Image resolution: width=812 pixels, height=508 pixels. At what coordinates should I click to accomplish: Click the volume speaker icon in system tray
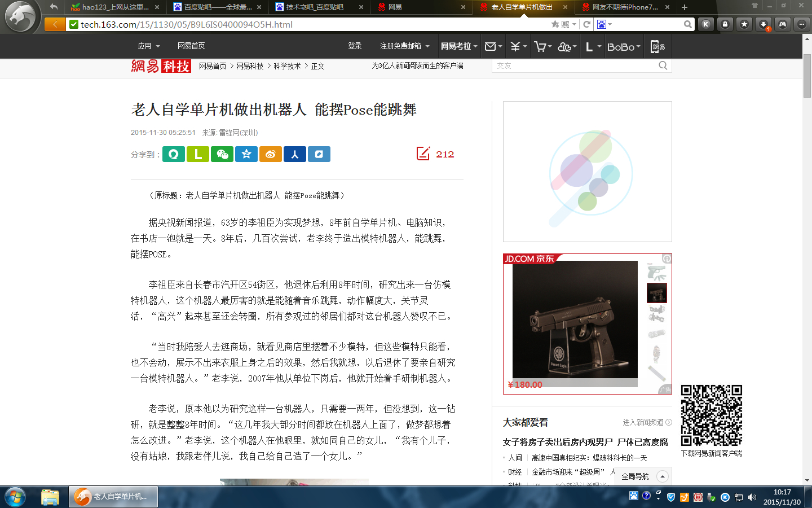tap(752, 497)
